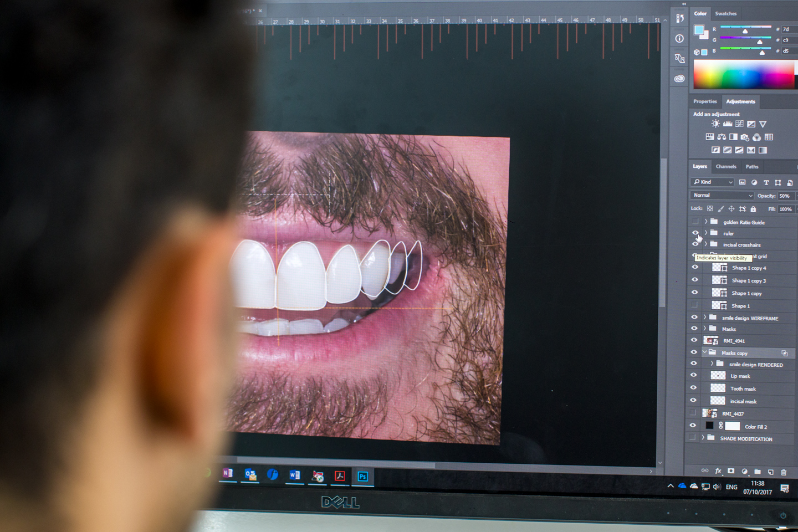Viewport: 798px width, 532px height.
Task: Filter layers by type layers
Action: click(766, 182)
